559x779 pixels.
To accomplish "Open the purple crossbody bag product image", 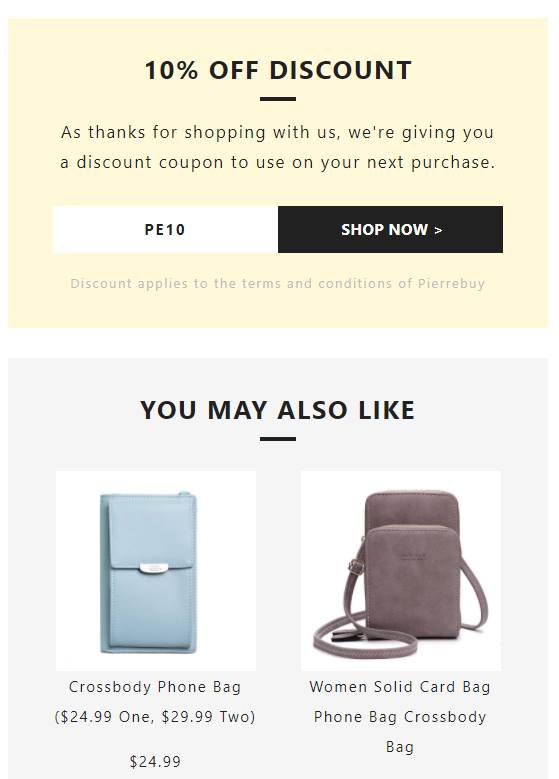I will point(400,571).
